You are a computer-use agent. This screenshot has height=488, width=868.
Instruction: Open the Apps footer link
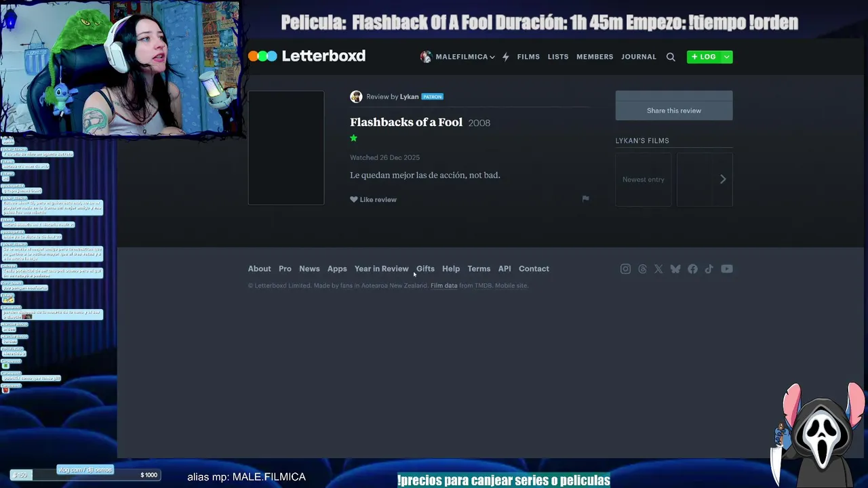(337, 269)
